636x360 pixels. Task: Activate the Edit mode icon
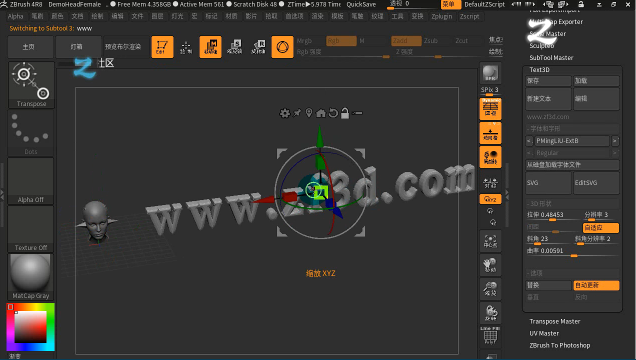pos(162,47)
